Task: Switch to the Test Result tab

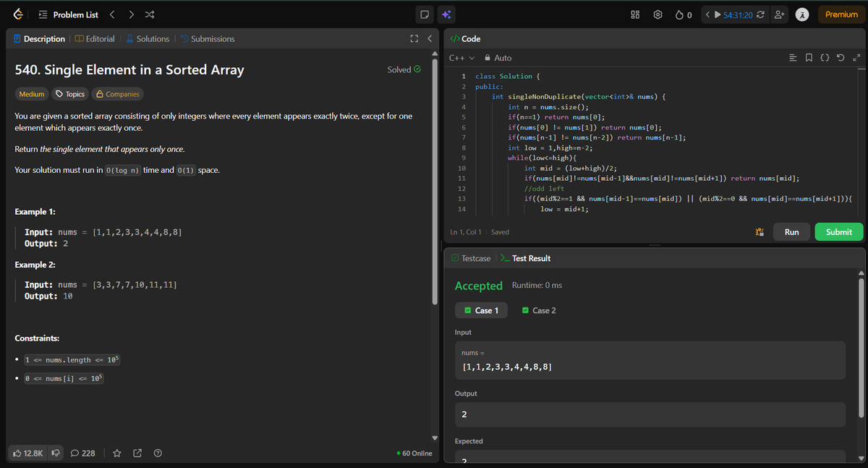Action: point(526,258)
